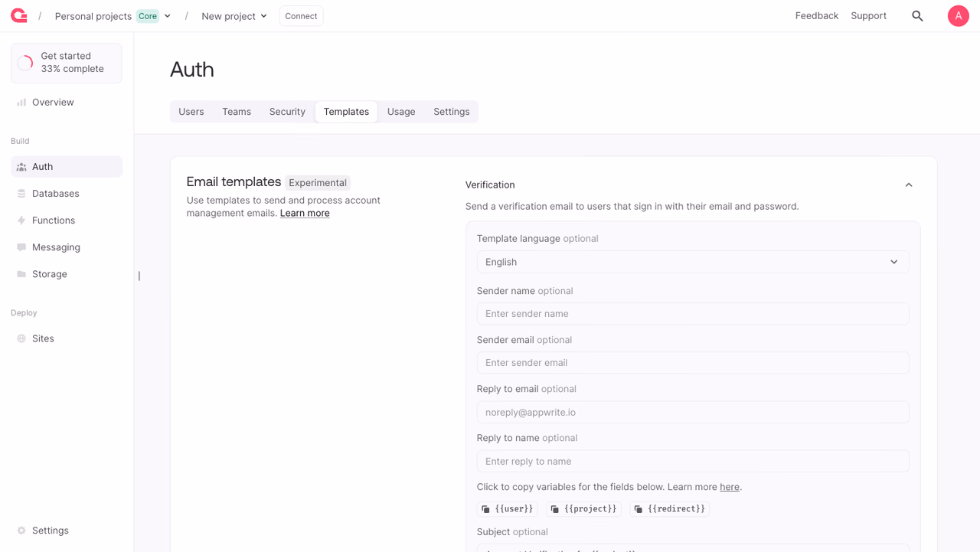Open Functions in the sidebar

click(x=67, y=220)
